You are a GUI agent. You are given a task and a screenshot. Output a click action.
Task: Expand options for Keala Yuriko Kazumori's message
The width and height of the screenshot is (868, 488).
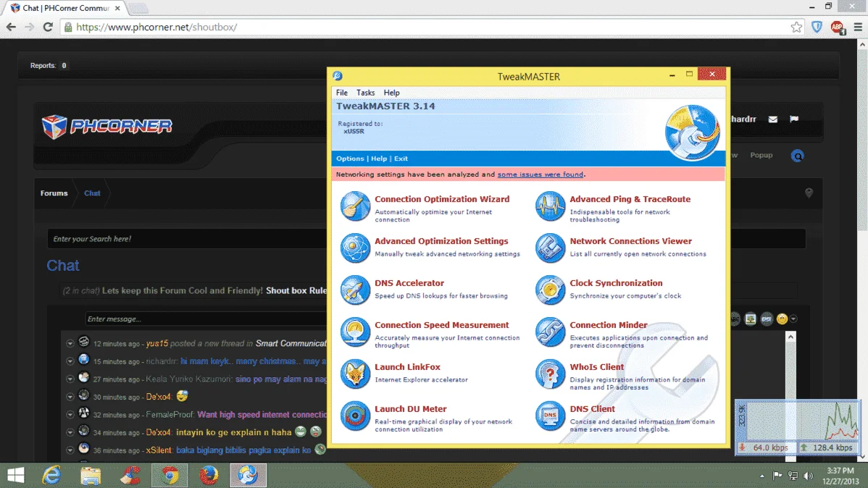tap(70, 379)
